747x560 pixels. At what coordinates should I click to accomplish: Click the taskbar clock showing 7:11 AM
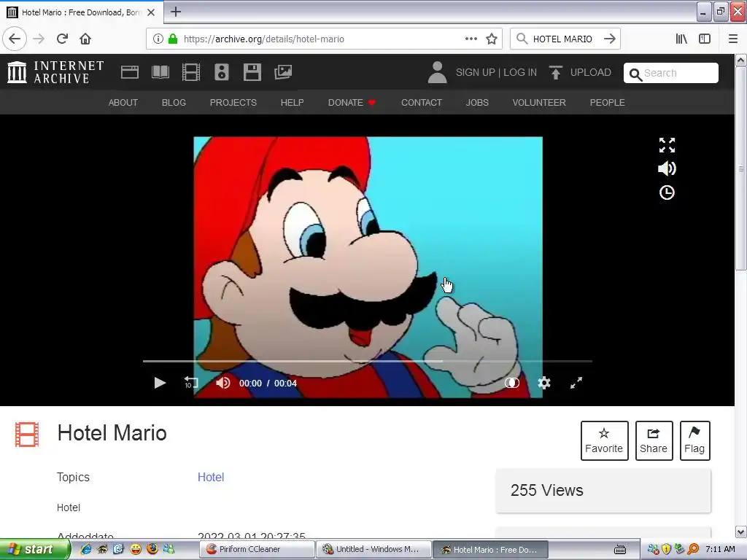tap(720, 549)
